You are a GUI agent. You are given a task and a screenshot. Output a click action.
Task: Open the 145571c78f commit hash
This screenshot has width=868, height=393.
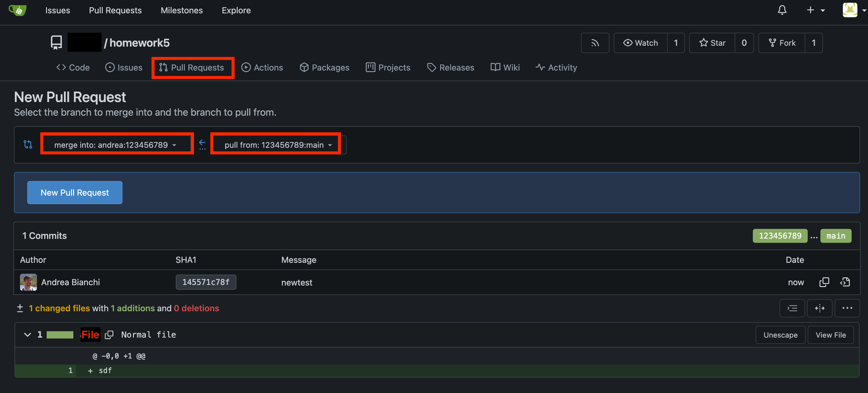205,282
